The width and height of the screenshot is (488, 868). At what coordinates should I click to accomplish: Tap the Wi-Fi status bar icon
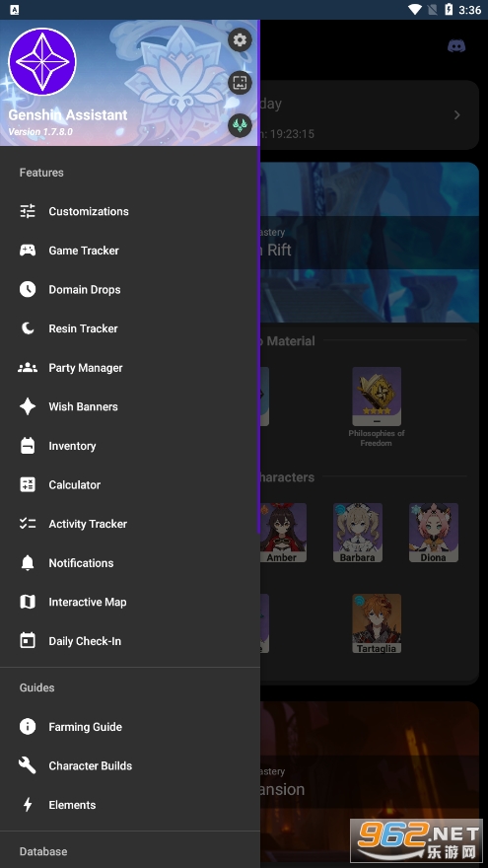pos(414,10)
